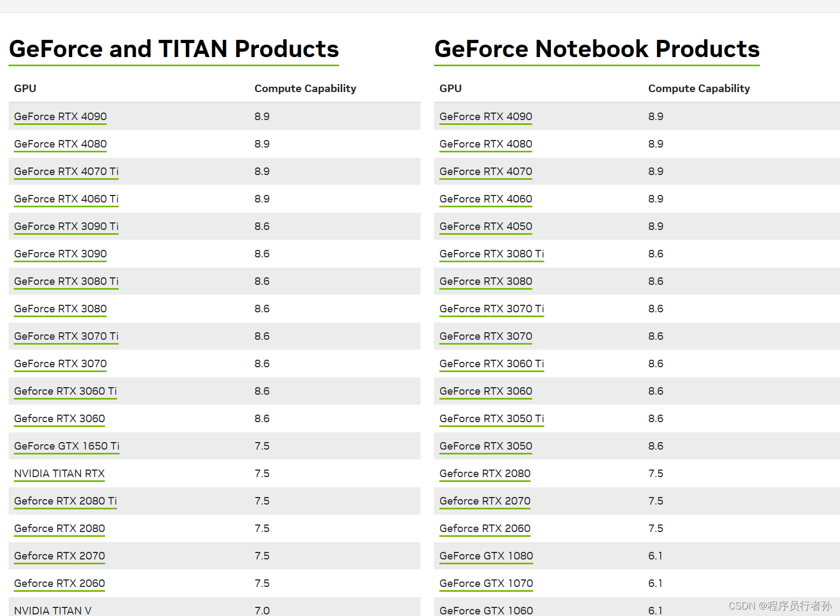Viewport: 840px width, 616px height.
Task: Open GeForce RTX 4090 link in TITAN Products table
Action: pyautogui.click(x=60, y=116)
